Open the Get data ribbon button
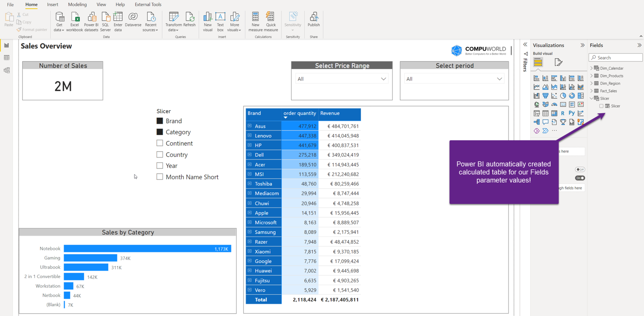Image resolution: width=644 pixels, height=316 pixels. [x=60, y=22]
